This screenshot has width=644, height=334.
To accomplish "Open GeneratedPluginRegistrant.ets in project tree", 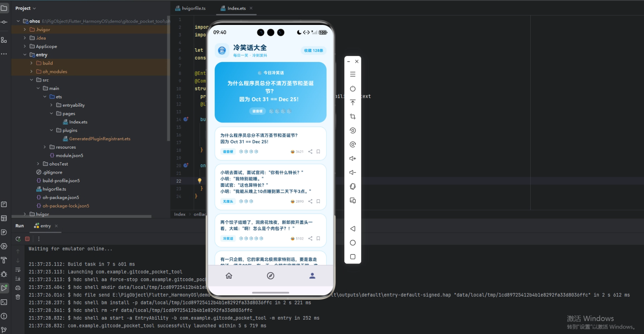I will [97, 139].
